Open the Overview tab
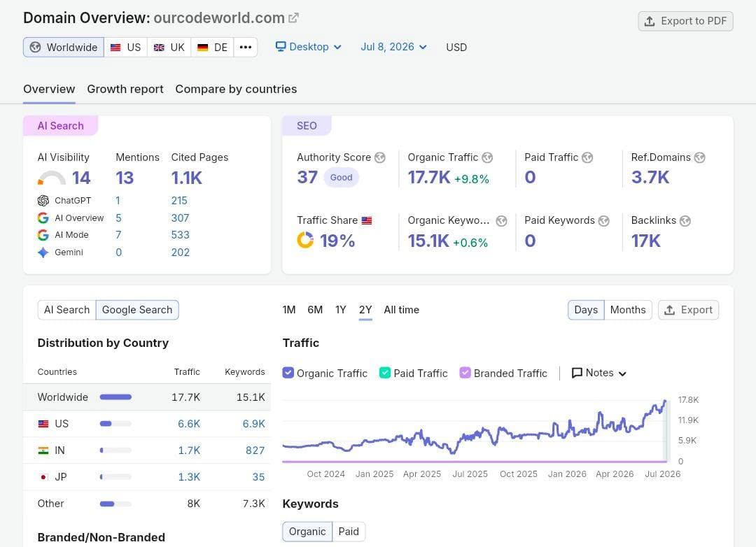This screenshot has height=547, width=756. point(49,89)
